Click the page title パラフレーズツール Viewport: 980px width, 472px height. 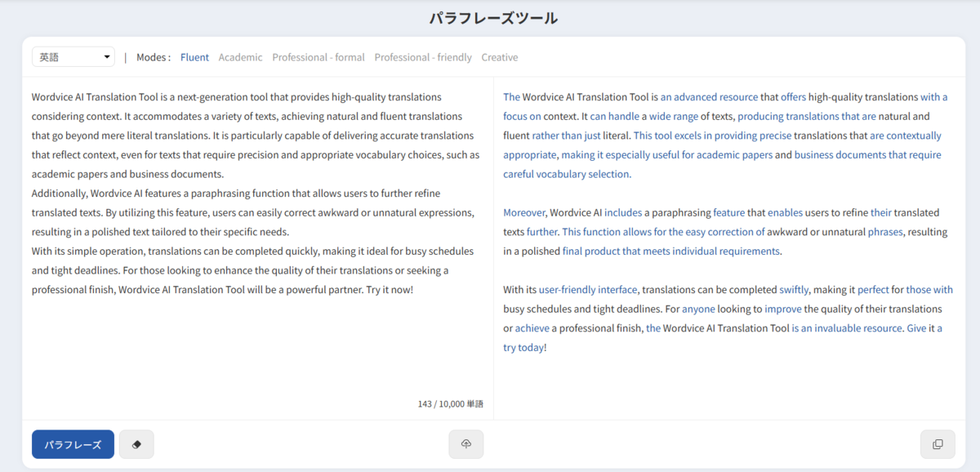[493, 17]
